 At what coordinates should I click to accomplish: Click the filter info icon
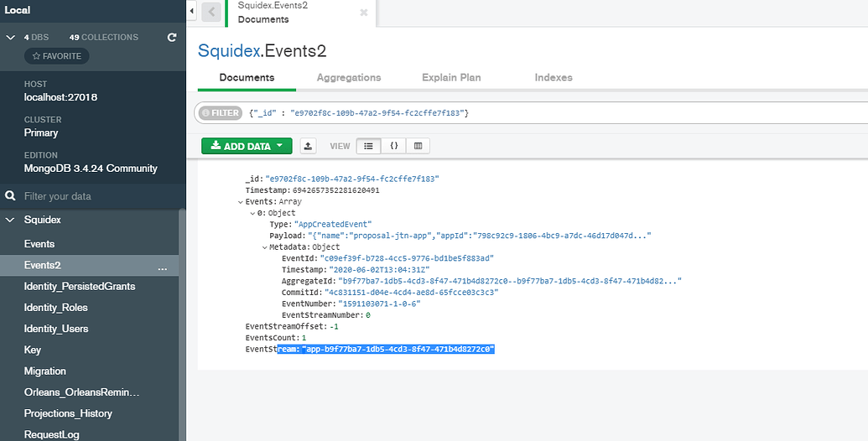point(205,113)
